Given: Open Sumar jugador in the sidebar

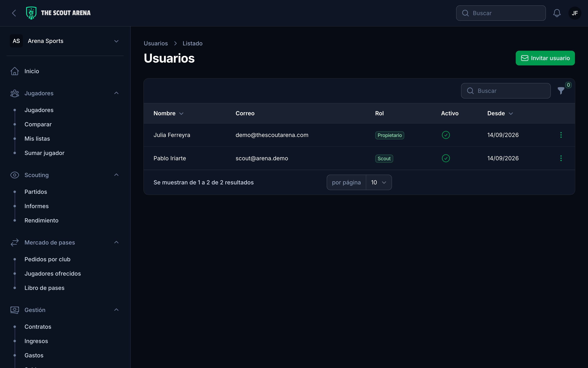Looking at the screenshot, I should coord(45,153).
